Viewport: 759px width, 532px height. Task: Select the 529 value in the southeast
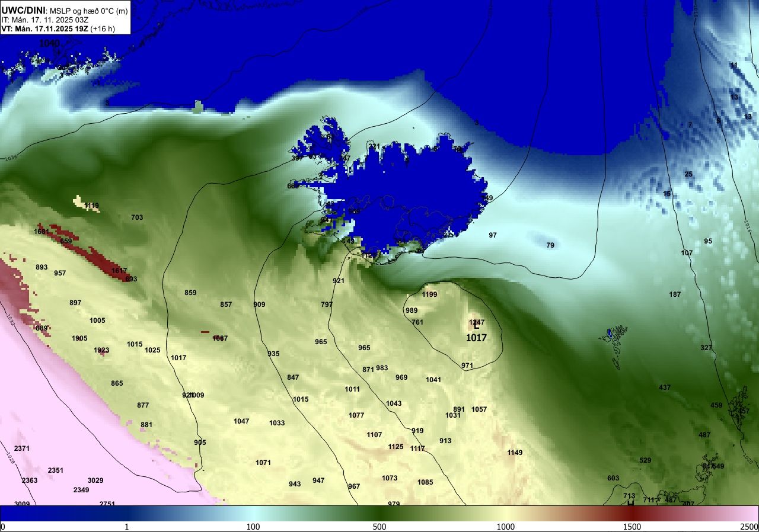click(645, 460)
